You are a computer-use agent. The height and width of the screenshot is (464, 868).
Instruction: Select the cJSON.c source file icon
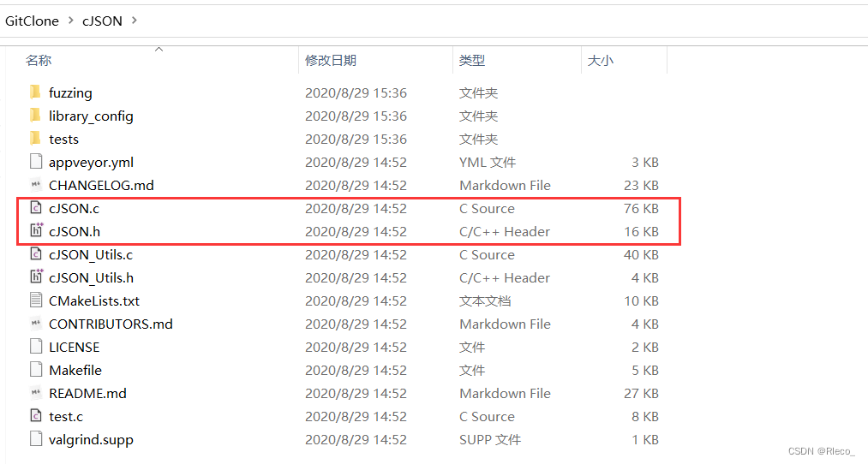pos(36,208)
